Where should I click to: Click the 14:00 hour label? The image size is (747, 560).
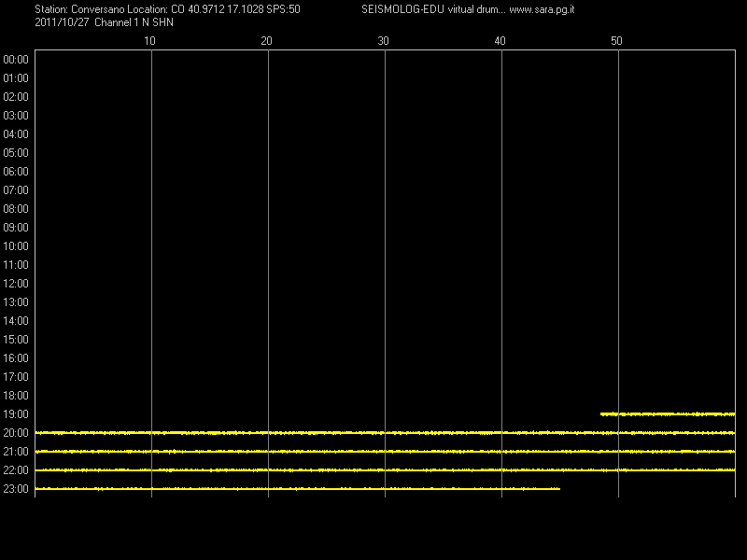(16, 321)
